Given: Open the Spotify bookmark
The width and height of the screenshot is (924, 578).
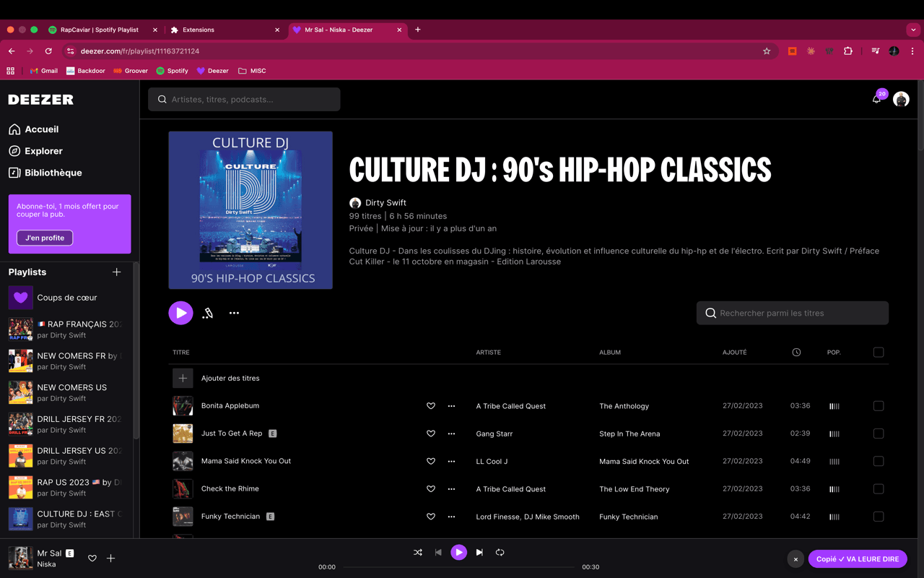Looking at the screenshot, I should point(172,71).
